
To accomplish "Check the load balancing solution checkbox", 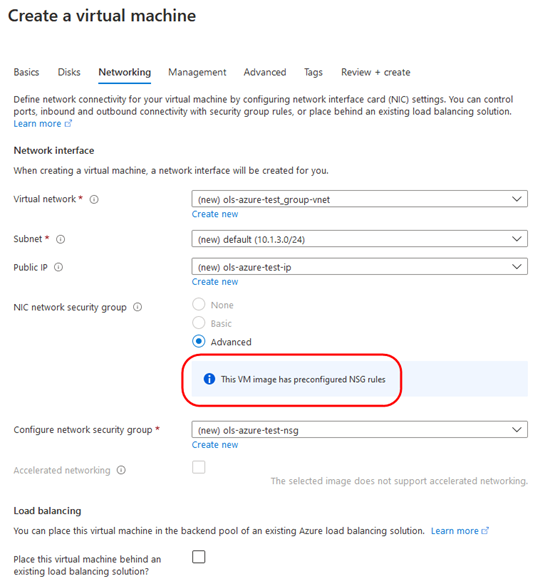I will (x=198, y=556).
